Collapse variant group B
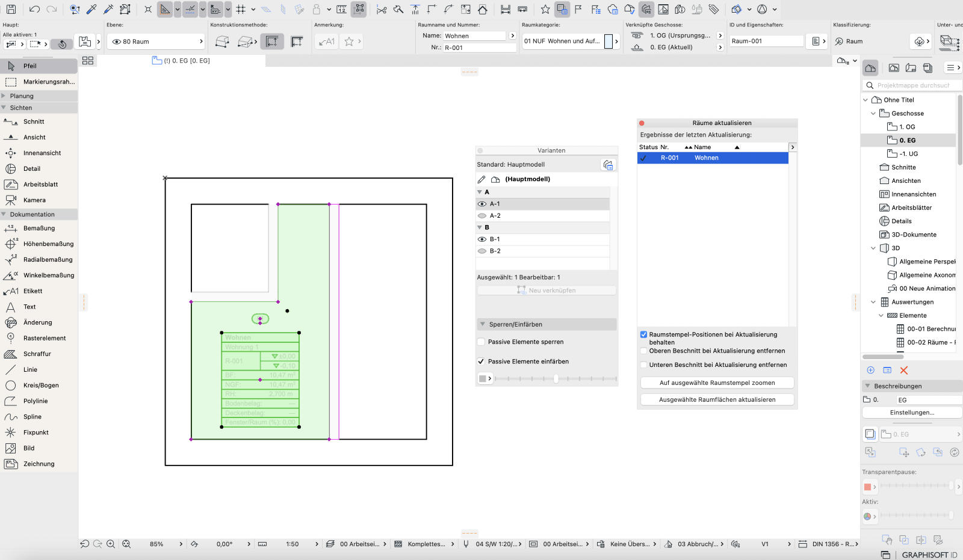Image resolution: width=963 pixels, height=560 pixels. (480, 227)
